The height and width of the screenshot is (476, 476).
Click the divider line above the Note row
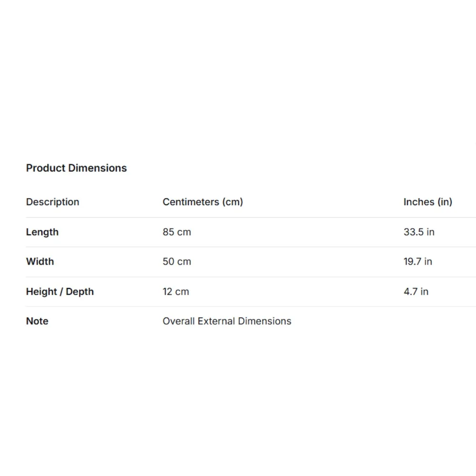coord(238,307)
